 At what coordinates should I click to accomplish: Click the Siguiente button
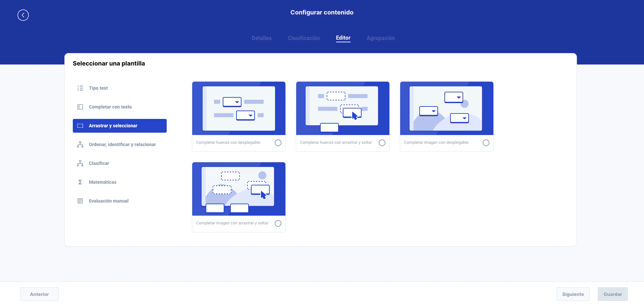coord(573,294)
